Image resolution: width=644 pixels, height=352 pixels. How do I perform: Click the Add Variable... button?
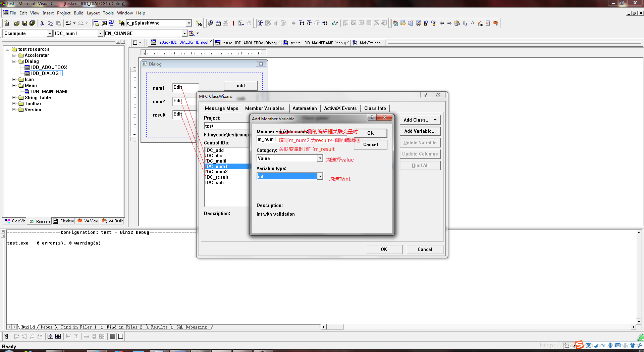coord(420,131)
